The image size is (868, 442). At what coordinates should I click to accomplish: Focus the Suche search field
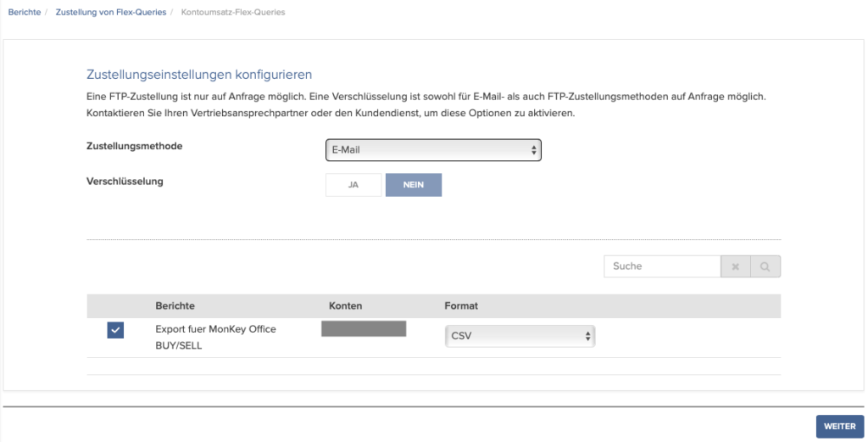pos(662,266)
